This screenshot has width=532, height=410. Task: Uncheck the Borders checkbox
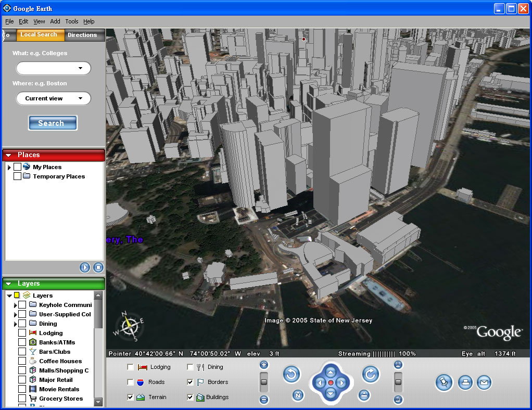[190, 382]
